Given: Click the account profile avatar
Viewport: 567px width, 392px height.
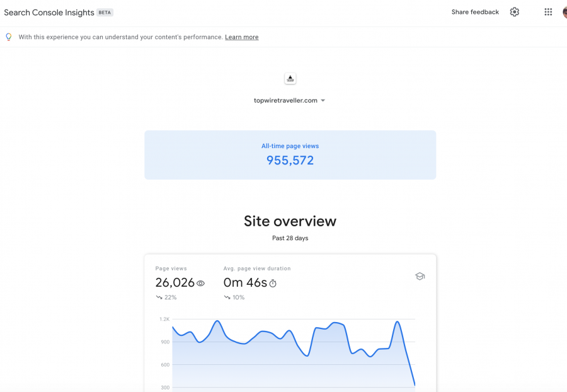Looking at the screenshot, I should click(x=565, y=12).
